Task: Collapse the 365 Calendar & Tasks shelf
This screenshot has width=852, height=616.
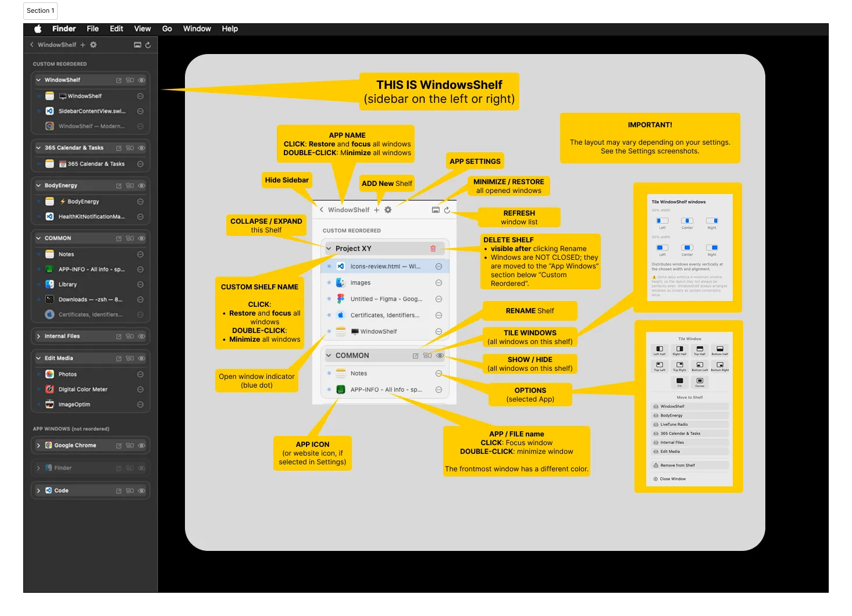Action: (x=38, y=148)
